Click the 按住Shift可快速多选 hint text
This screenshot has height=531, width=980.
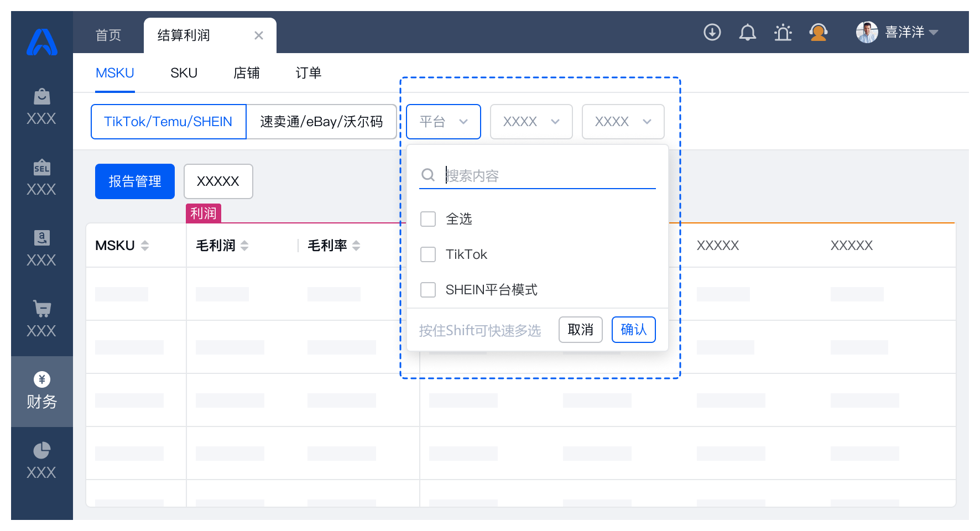coord(480,330)
